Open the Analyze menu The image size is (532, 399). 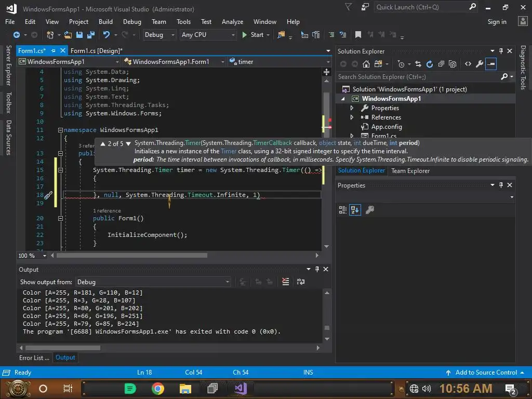coord(232,22)
